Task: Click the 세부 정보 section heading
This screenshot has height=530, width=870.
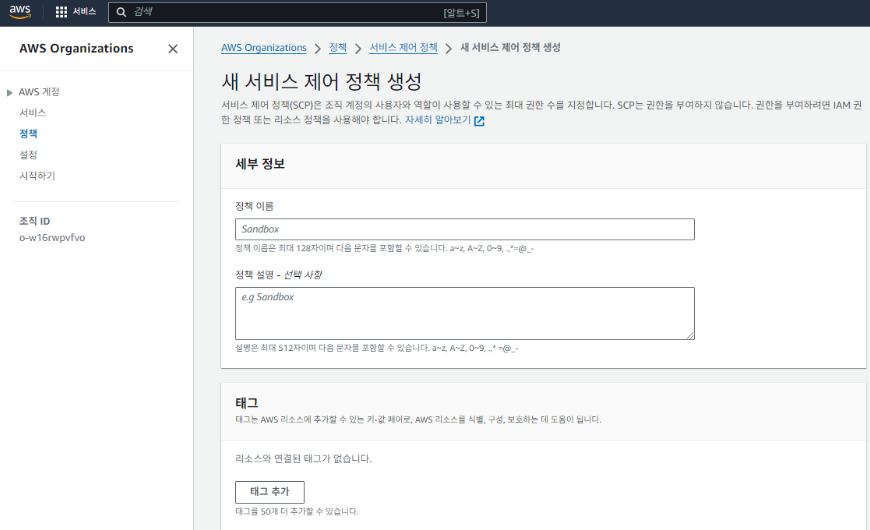Action: (x=260, y=164)
